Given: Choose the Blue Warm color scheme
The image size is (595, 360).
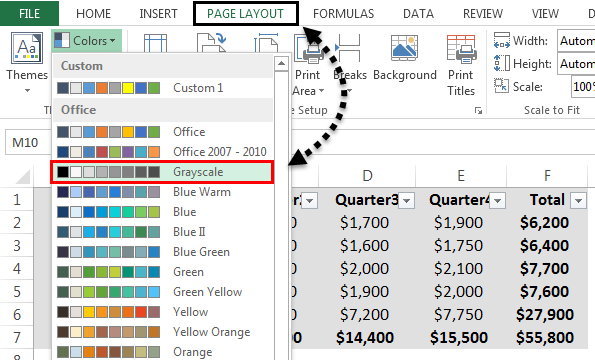Looking at the screenshot, I should tap(162, 192).
